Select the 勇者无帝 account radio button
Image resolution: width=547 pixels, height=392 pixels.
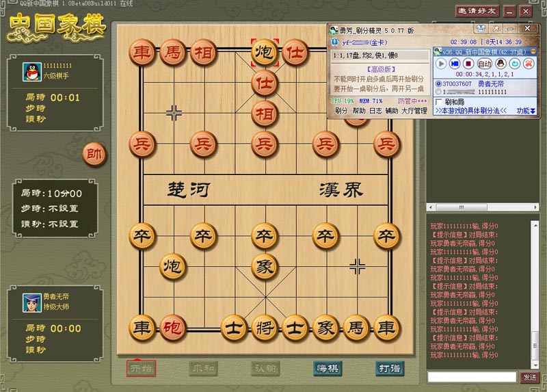pos(438,83)
